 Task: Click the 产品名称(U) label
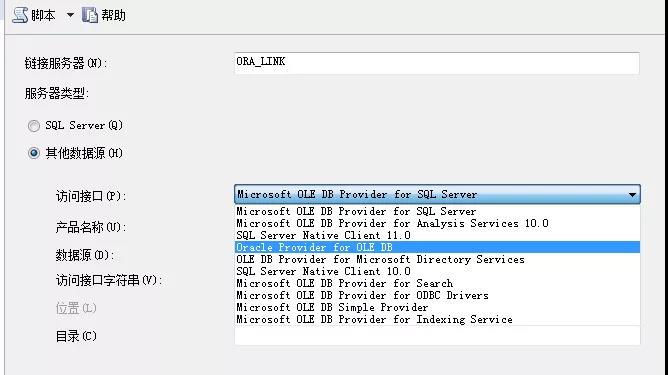91,227
